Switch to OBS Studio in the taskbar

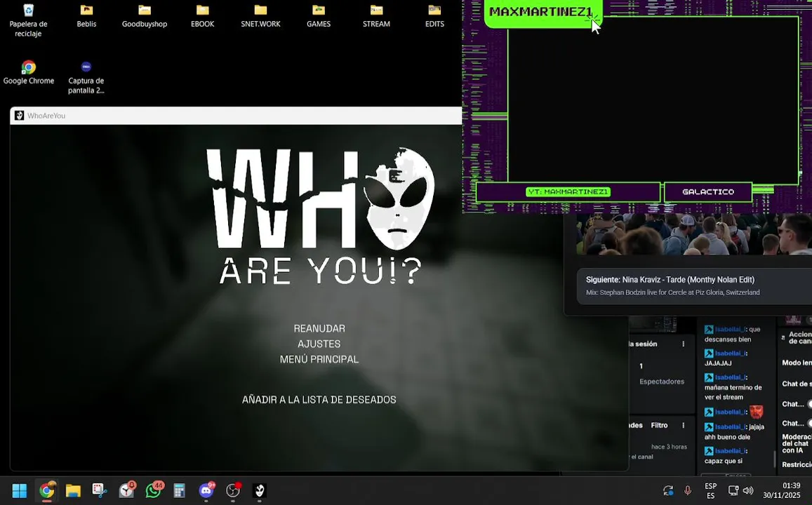233,490
